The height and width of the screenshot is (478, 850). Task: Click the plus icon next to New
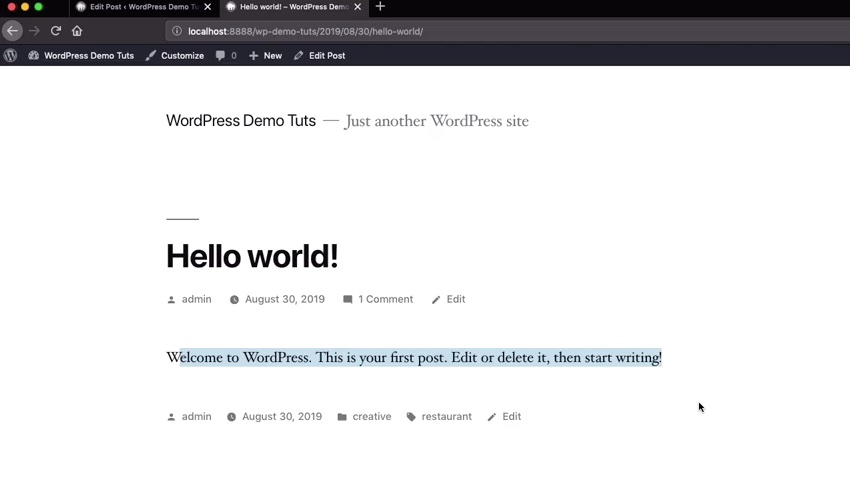253,55
